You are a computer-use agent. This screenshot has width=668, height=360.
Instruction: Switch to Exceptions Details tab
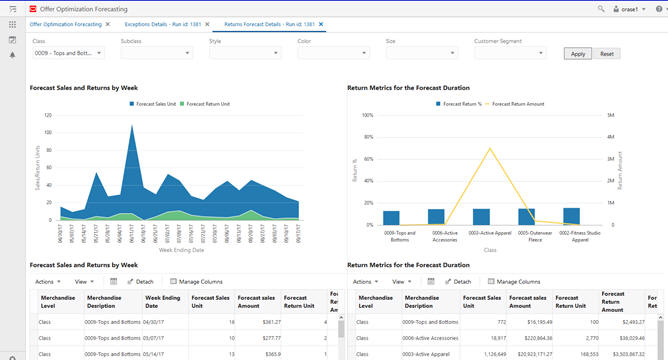pyautogui.click(x=163, y=24)
